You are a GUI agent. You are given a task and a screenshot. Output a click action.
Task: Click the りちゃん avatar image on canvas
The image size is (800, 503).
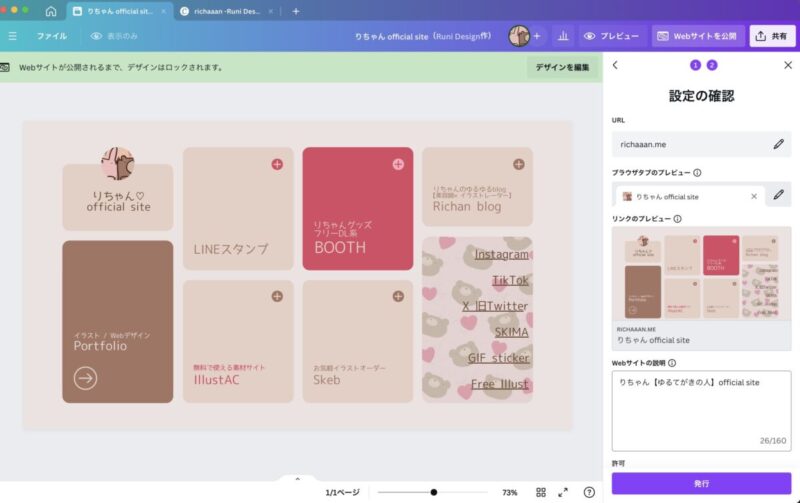[x=118, y=163]
